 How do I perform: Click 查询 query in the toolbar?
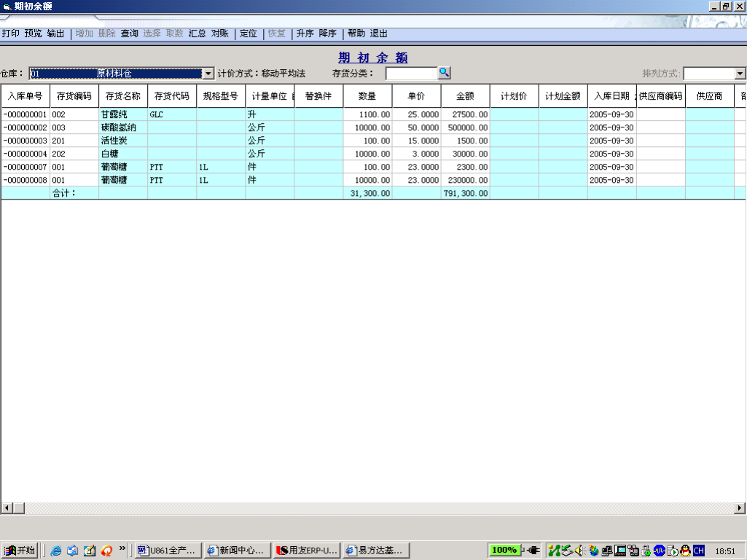point(129,33)
